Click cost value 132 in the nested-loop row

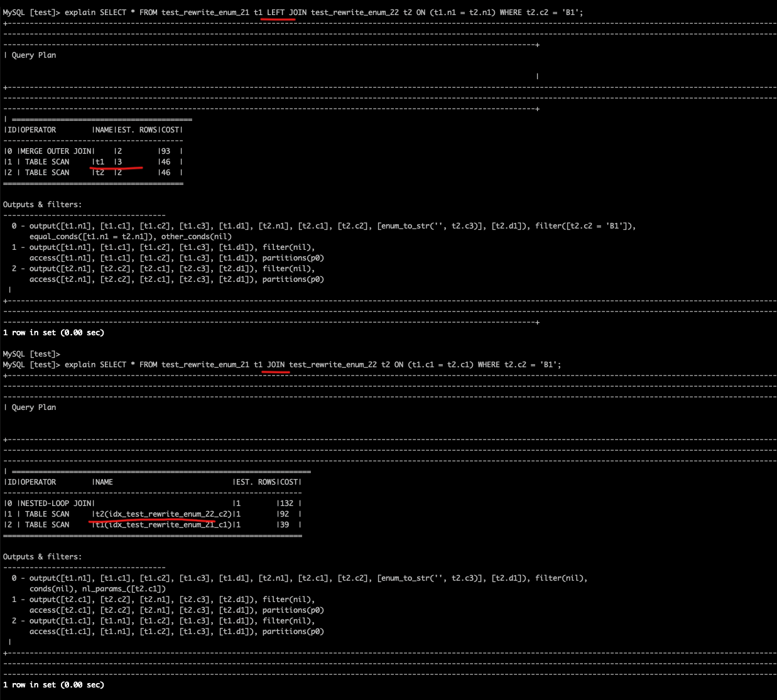click(287, 503)
